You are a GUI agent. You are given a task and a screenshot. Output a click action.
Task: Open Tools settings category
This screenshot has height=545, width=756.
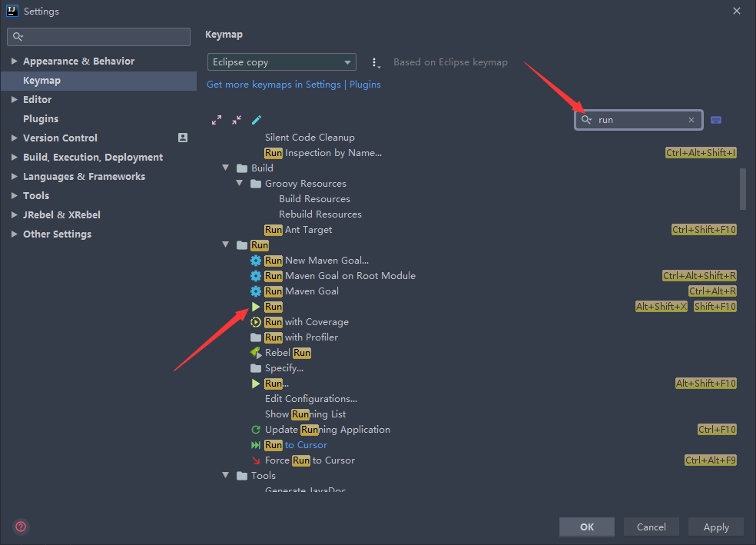tap(36, 196)
